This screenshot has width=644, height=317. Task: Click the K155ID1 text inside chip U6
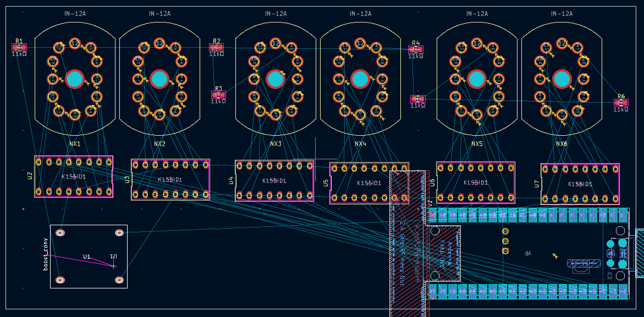(476, 182)
